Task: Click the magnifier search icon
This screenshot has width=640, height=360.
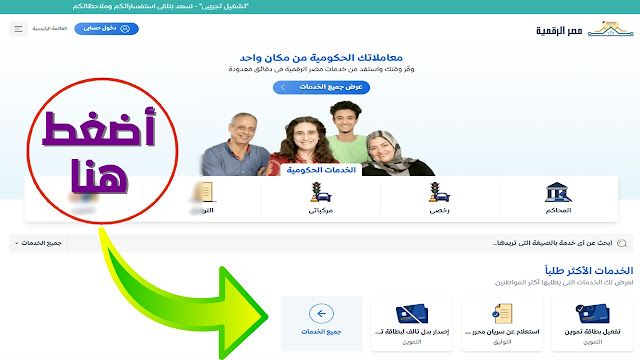Action: point(622,243)
